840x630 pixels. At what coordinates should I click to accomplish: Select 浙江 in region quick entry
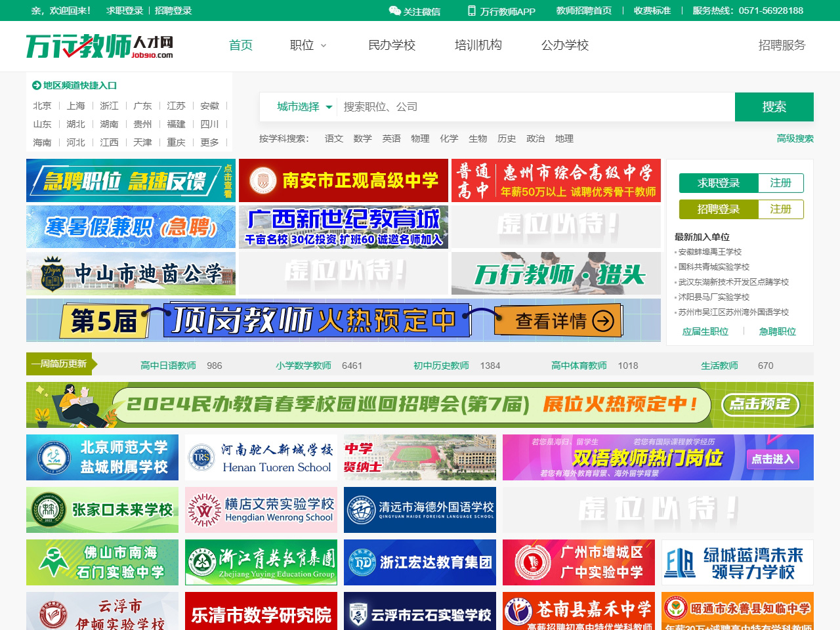pos(109,106)
